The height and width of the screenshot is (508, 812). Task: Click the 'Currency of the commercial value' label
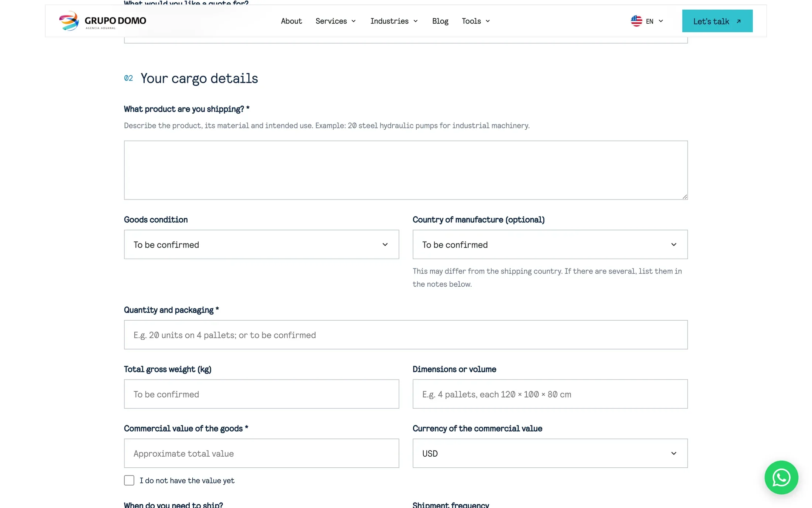coord(477,429)
